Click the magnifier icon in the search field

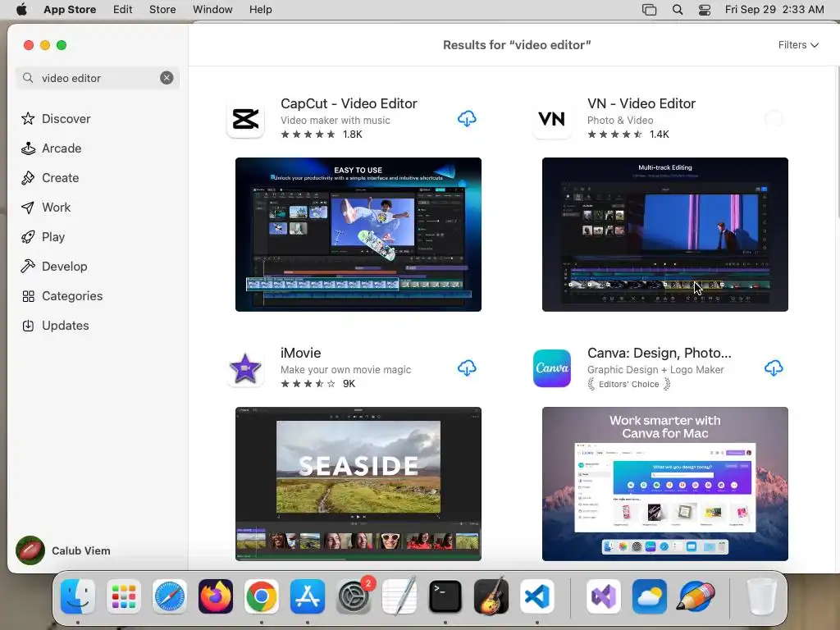click(28, 78)
